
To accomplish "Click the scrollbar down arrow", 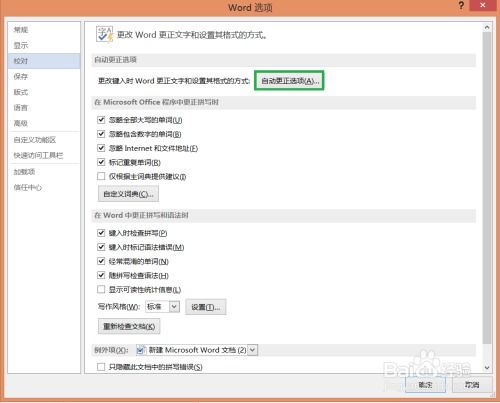I will click(487, 368).
